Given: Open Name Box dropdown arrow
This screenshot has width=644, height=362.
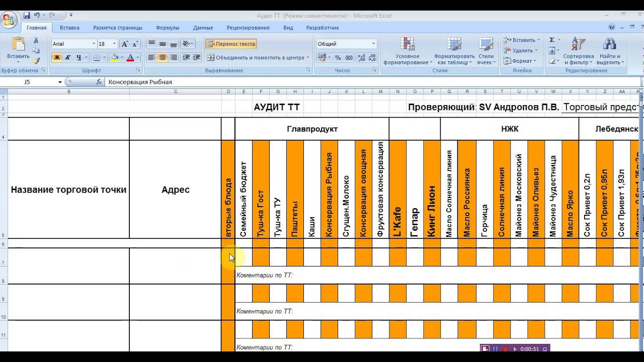Looking at the screenshot, I should (x=60, y=82).
